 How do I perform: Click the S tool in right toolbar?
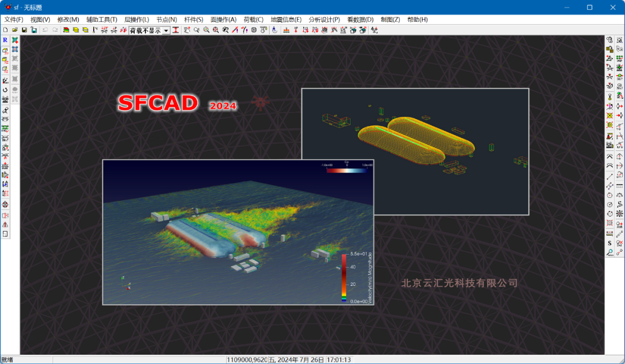(609, 243)
